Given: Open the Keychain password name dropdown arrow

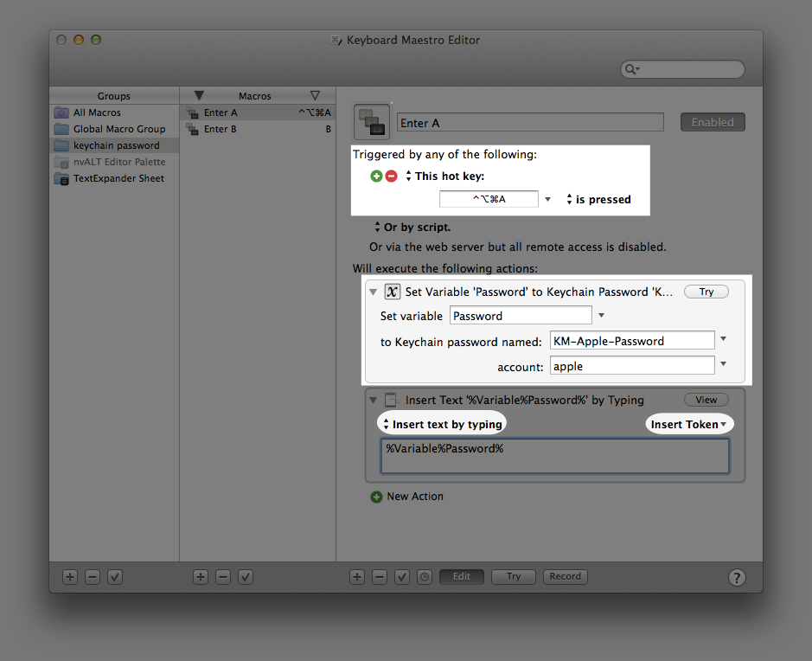Looking at the screenshot, I should coord(724,339).
